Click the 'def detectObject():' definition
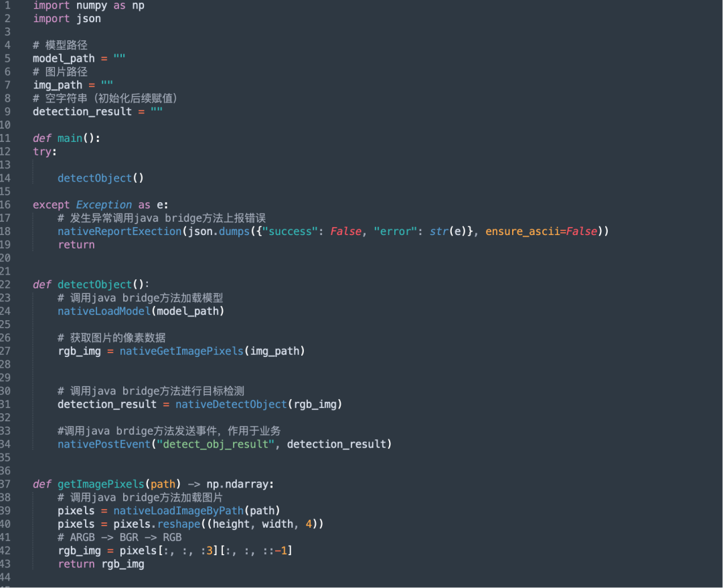 click(91, 285)
